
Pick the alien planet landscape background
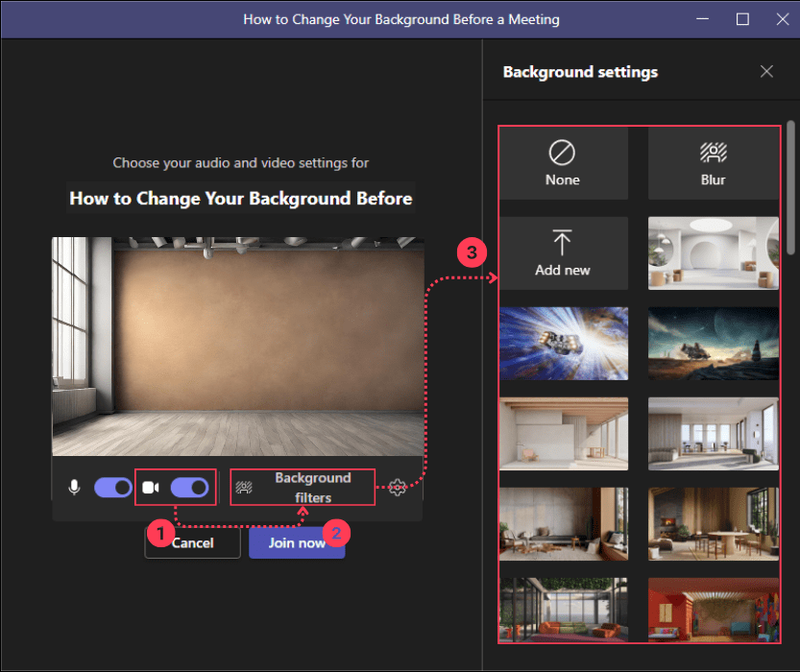point(713,344)
